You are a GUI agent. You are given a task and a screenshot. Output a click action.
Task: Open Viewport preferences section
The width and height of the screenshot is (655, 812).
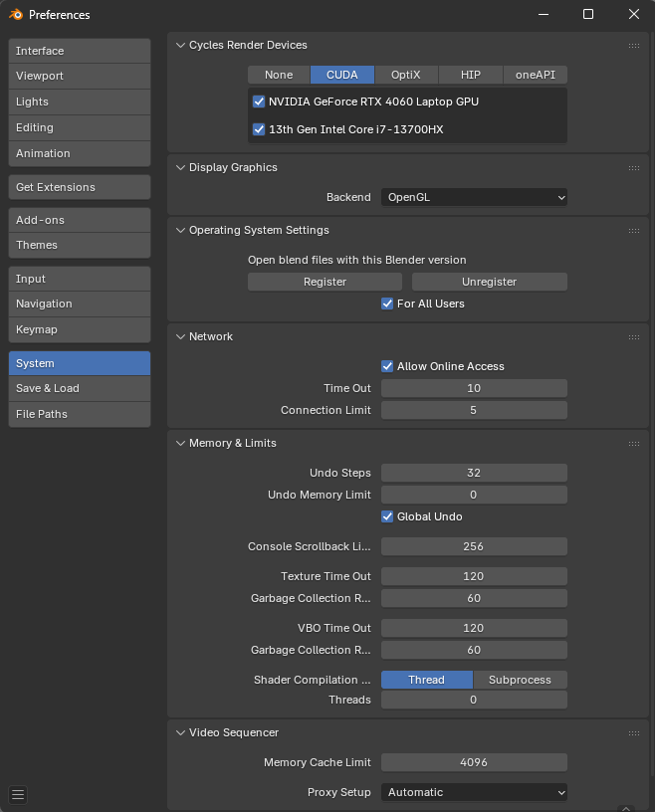point(80,76)
